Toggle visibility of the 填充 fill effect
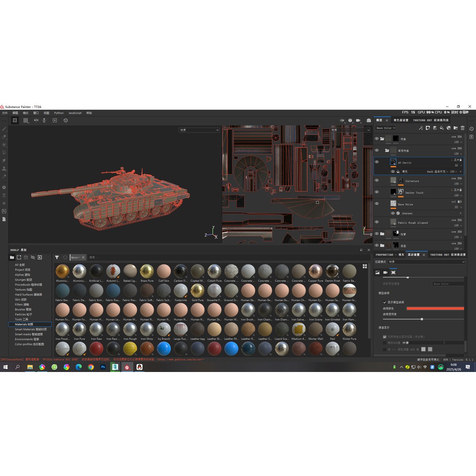 click(x=393, y=171)
